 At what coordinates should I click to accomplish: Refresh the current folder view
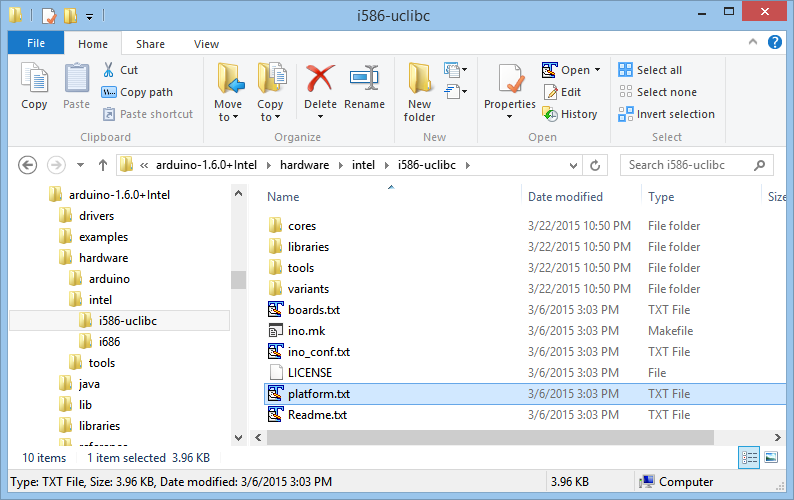pos(595,165)
